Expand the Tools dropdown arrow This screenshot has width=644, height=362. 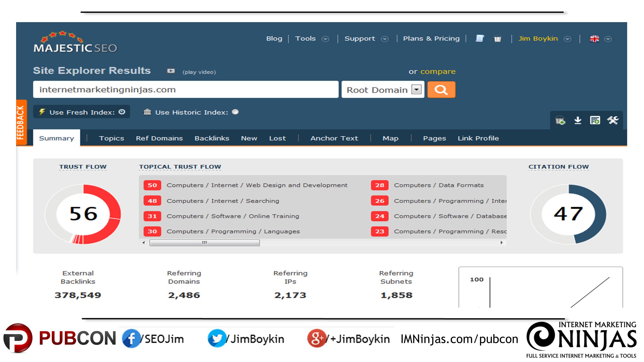point(326,39)
